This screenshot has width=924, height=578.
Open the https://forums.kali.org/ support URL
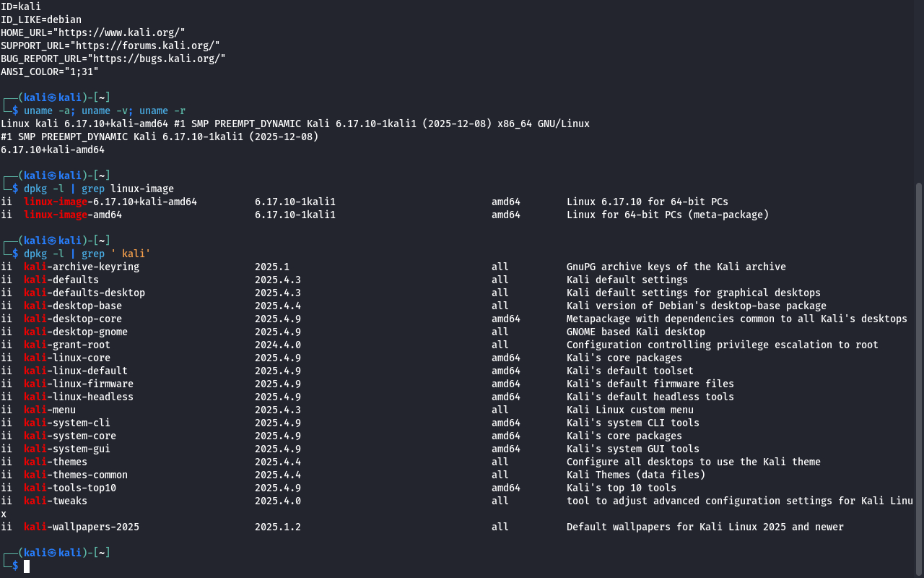145,46
